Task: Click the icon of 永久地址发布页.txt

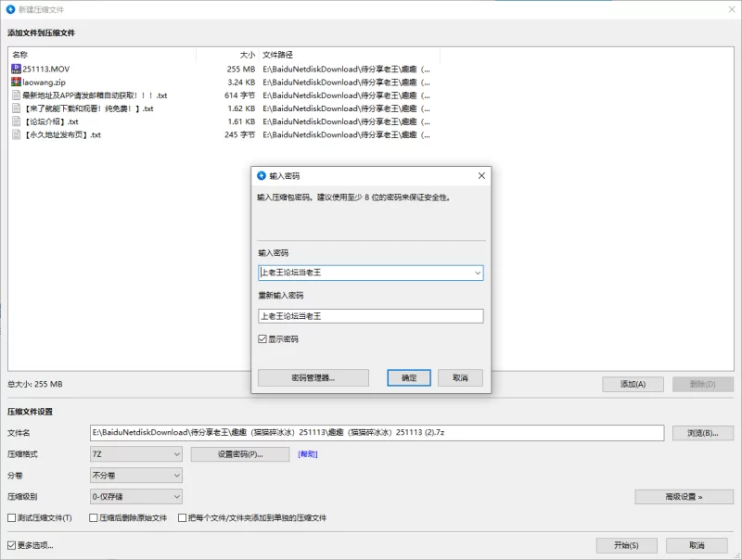Action: (x=15, y=134)
